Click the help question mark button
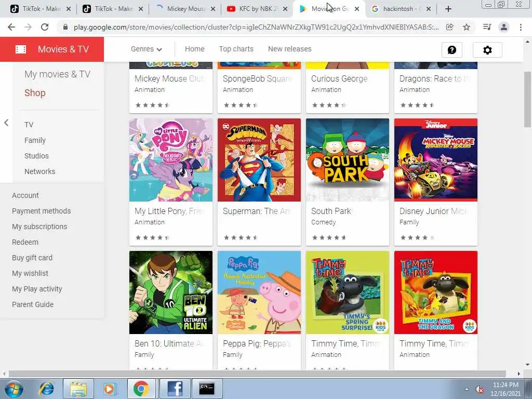The height and width of the screenshot is (399, 532). tap(452, 50)
